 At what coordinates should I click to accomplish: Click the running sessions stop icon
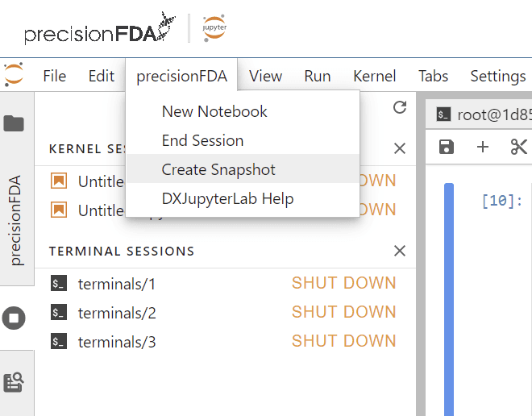point(14,318)
